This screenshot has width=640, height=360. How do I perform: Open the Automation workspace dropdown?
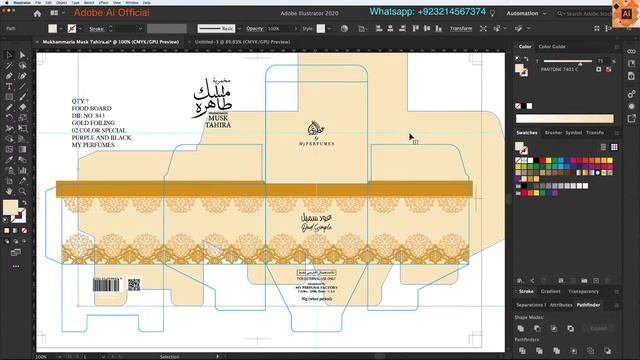point(526,13)
